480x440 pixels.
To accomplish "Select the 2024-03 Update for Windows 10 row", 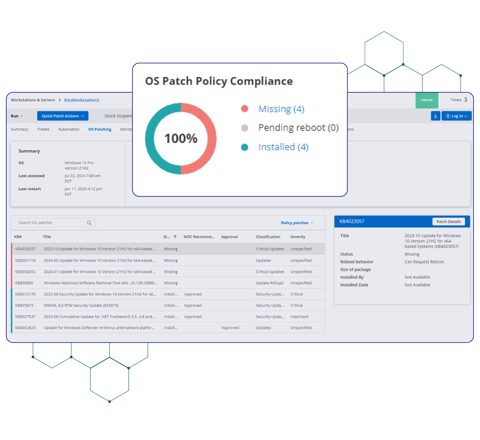I will click(168, 260).
